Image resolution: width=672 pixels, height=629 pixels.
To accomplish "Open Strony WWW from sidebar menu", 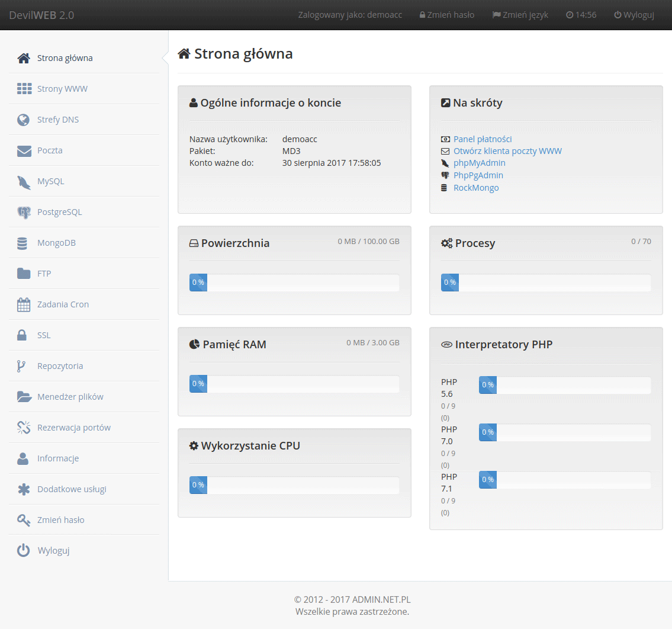I will click(x=62, y=89).
